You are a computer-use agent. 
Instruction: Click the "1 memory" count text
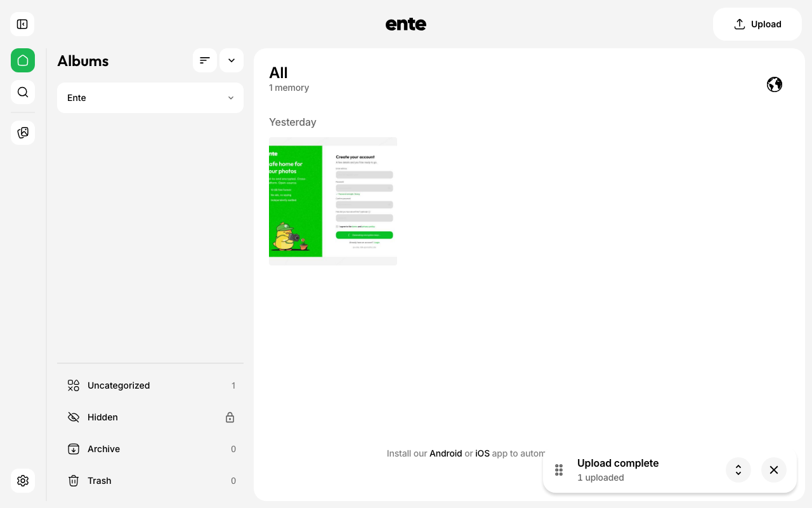point(289,88)
